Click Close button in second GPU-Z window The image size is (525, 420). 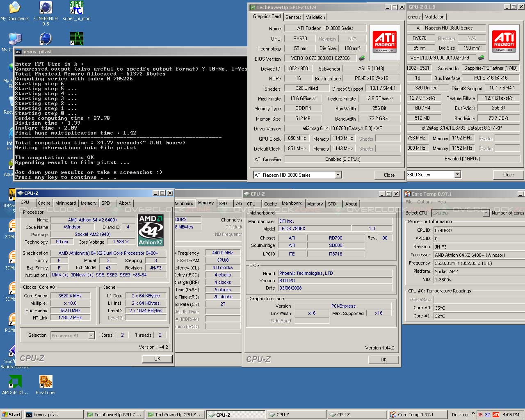click(509, 175)
